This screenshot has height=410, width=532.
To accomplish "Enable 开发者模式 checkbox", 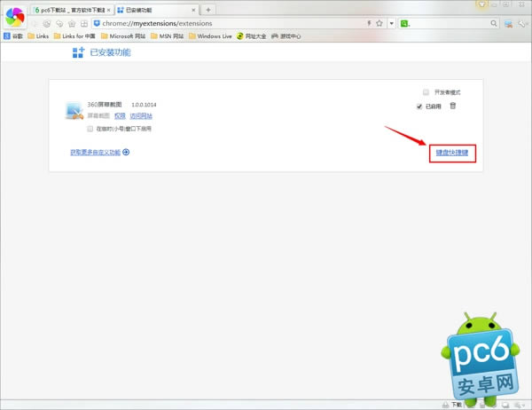I will click(x=426, y=92).
